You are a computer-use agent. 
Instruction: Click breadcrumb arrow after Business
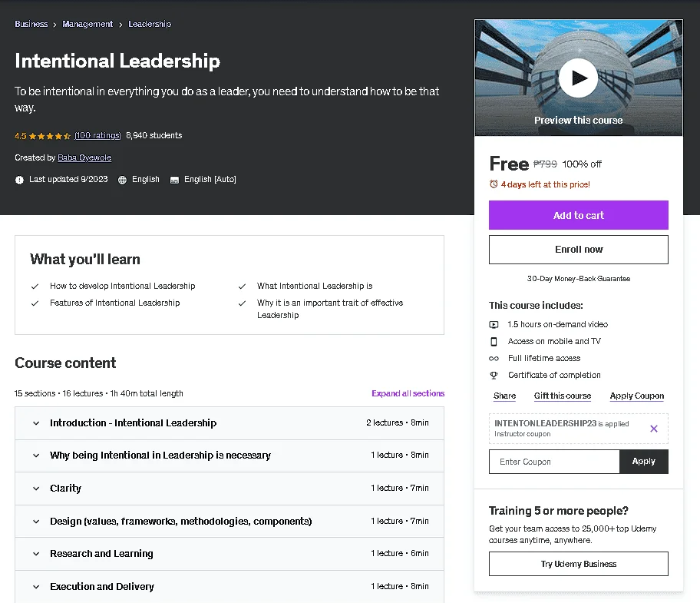[x=55, y=25]
